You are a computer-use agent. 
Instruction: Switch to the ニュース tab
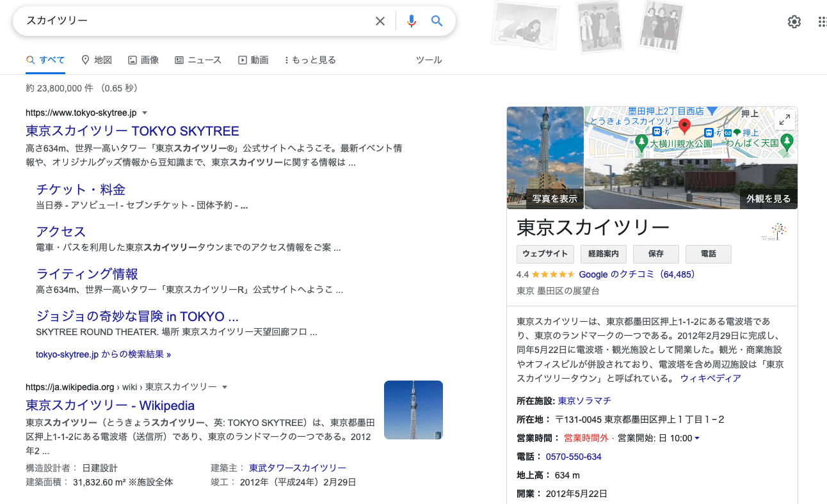[198, 60]
